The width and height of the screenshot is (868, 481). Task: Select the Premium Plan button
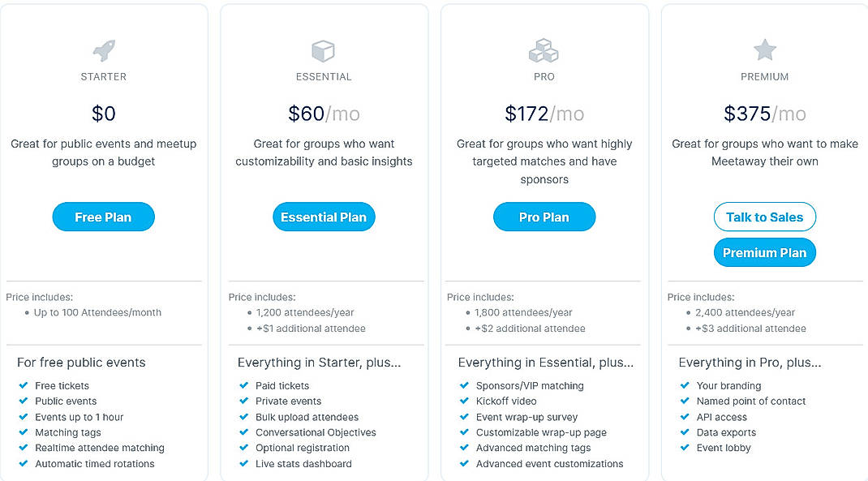(764, 252)
